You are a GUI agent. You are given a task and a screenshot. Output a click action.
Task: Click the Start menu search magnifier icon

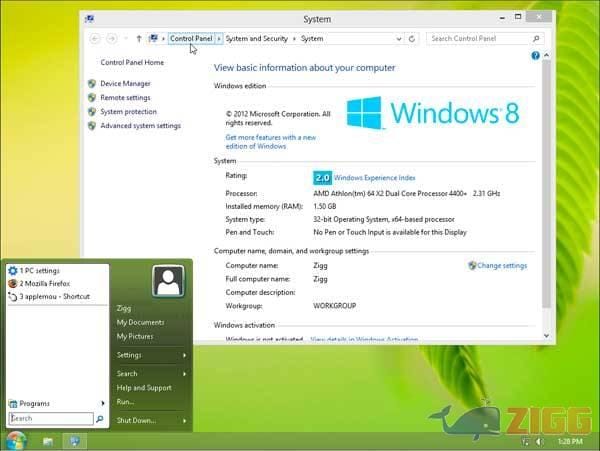[x=99, y=419]
